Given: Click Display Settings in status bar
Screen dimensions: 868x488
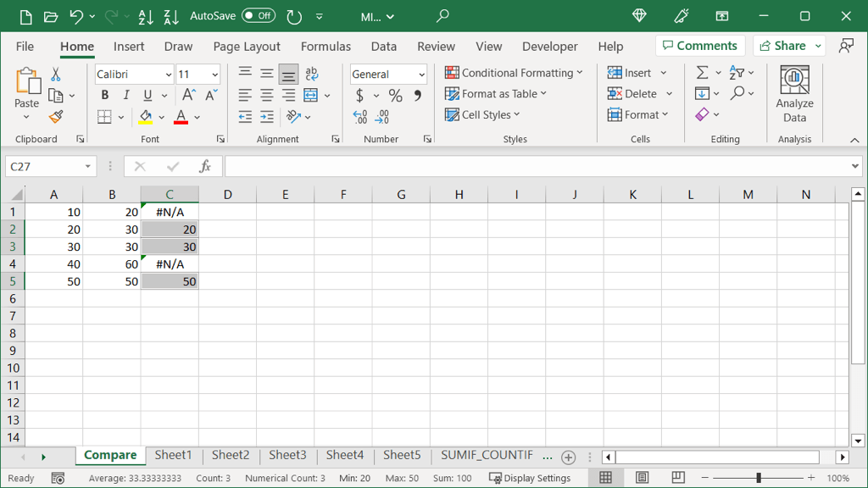Looking at the screenshot, I should pos(530,478).
